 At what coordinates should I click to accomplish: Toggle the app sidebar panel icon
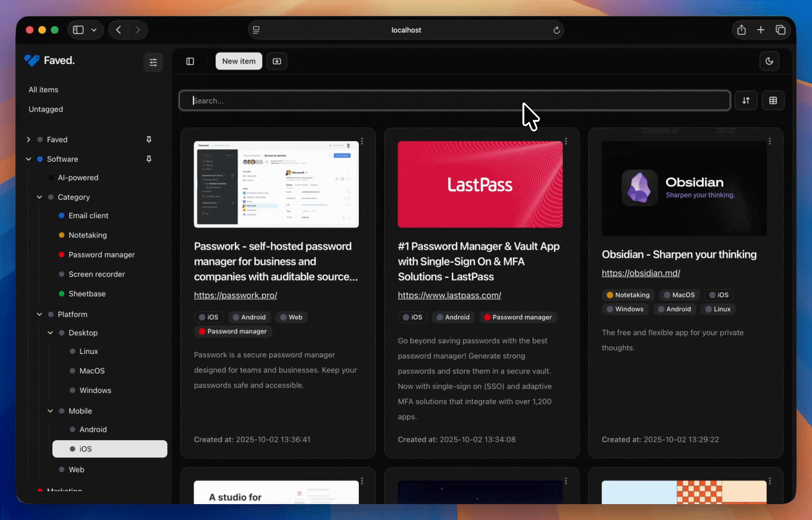point(190,61)
